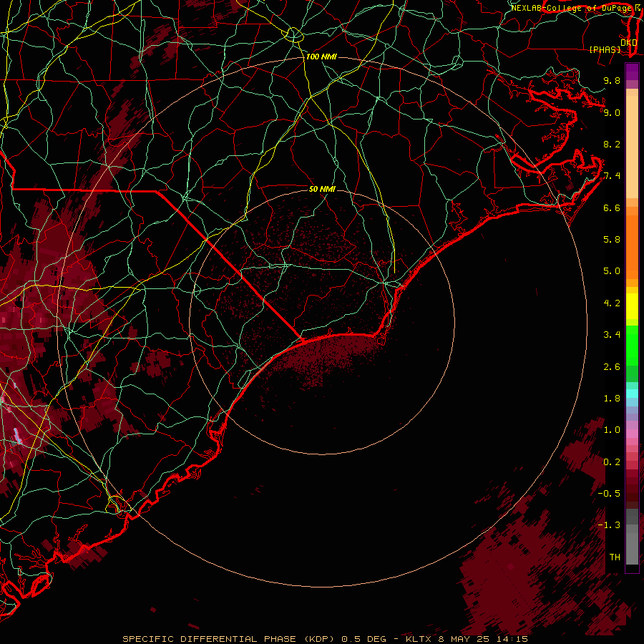This screenshot has height=644, width=644.
Task: Click the cyan segment of color scale
Action: [x=632, y=394]
